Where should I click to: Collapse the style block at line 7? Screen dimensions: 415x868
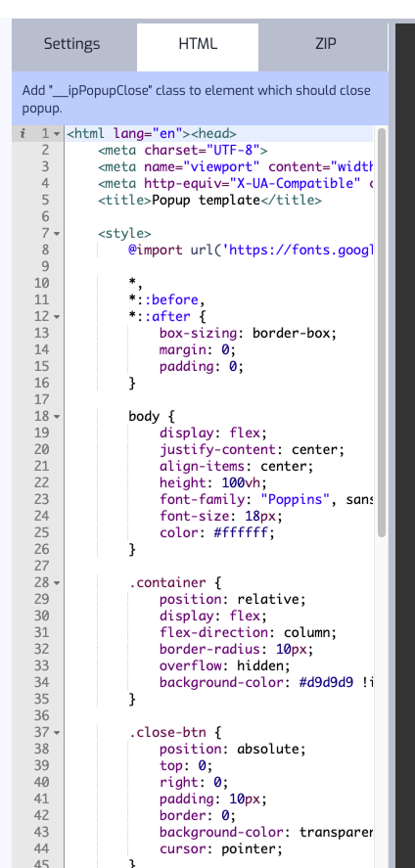point(57,234)
